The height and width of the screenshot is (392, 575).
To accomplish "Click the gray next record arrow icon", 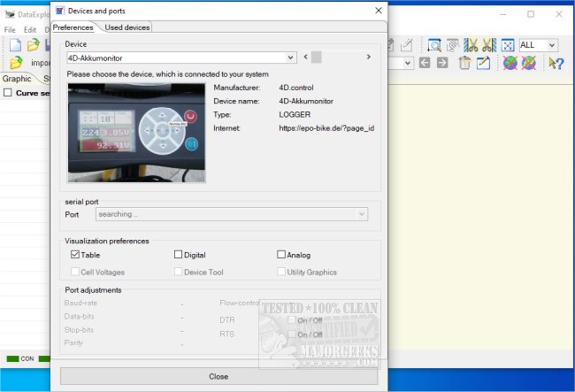I will coord(442,63).
